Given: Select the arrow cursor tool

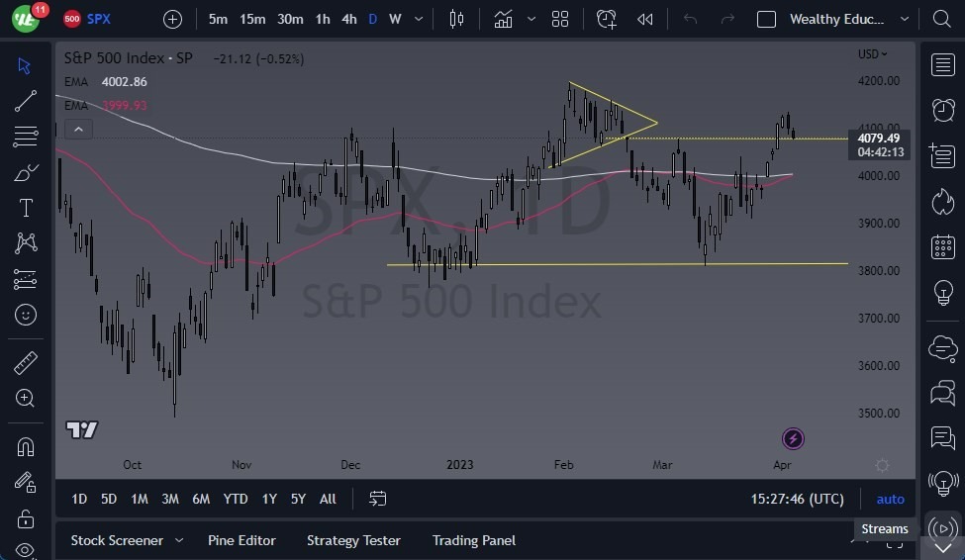Looking at the screenshot, I should click(25, 65).
